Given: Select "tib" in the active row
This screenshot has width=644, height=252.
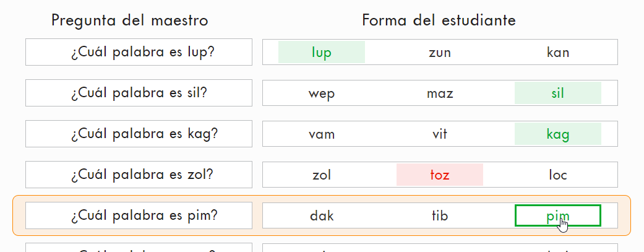Looking at the screenshot, I should tap(440, 215).
